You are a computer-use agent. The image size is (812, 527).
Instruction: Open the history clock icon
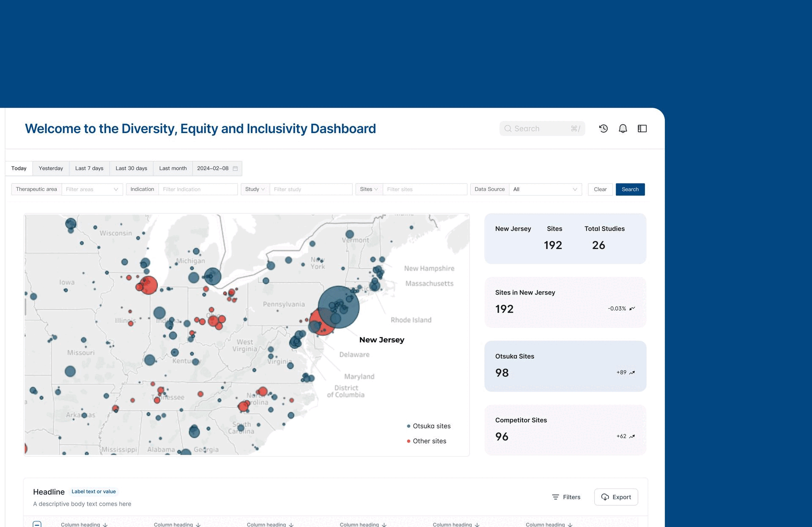pyautogui.click(x=604, y=128)
